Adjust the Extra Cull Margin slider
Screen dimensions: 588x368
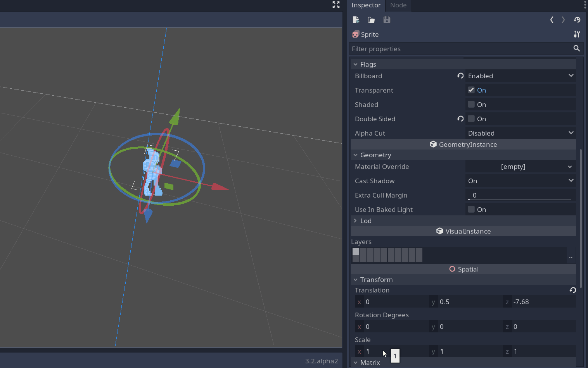[520, 195]
